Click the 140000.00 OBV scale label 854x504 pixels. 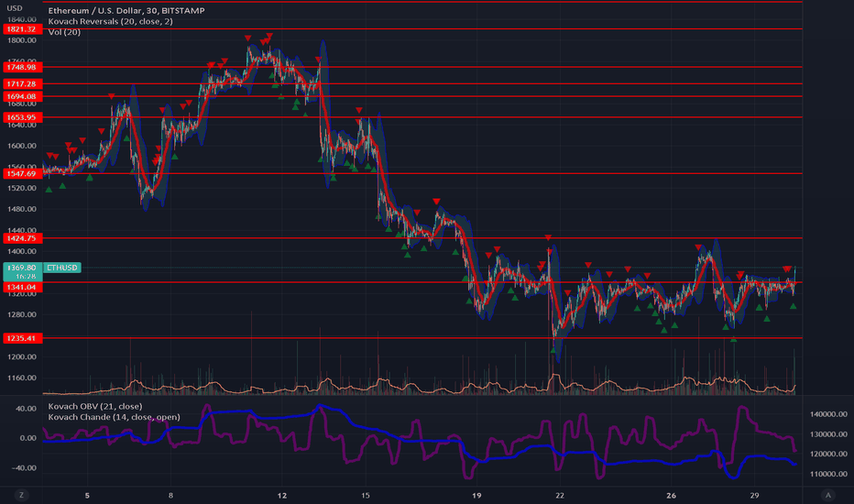pos(828,414)
